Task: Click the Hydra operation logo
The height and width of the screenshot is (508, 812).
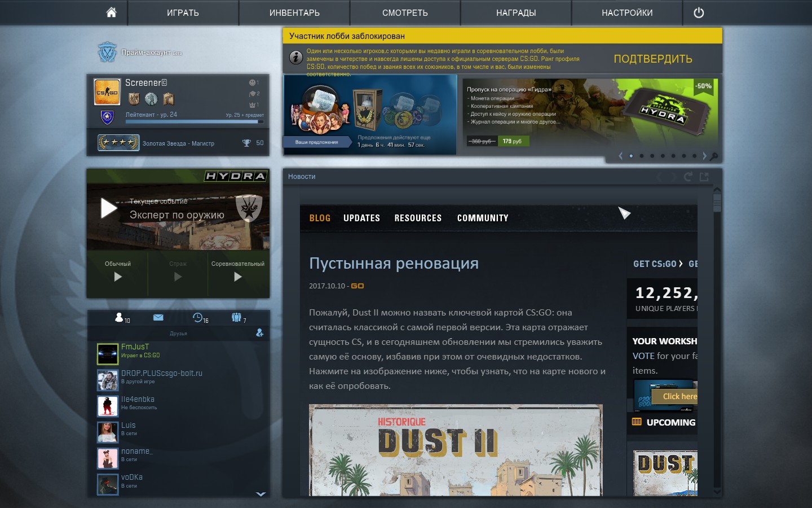Action: click(235, 176)
